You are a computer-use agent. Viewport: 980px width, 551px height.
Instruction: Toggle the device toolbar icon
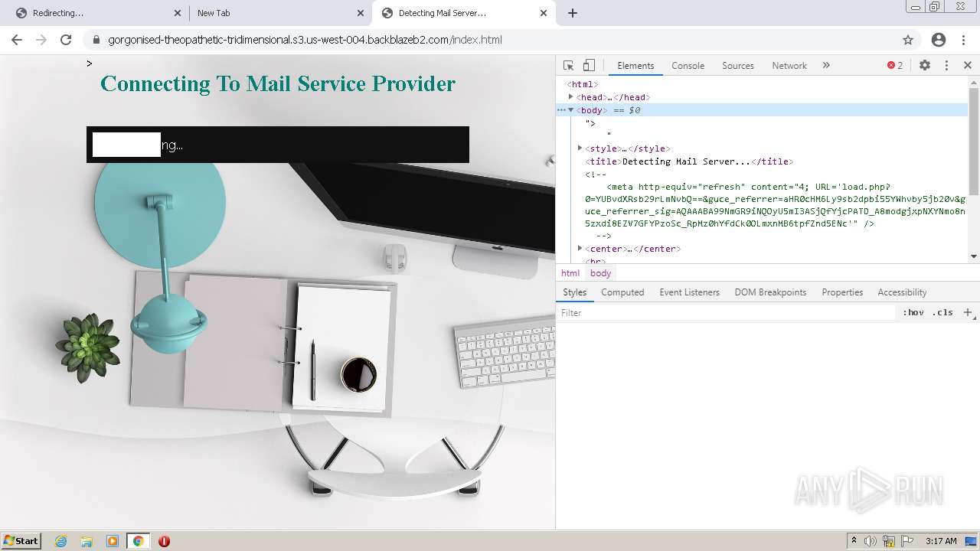pyautogui.click(x=589, y=66)
